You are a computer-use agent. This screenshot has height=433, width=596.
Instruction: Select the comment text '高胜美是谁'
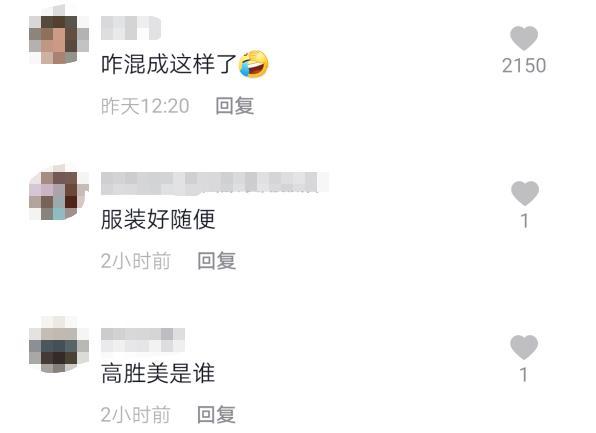(x=158, y=373)
